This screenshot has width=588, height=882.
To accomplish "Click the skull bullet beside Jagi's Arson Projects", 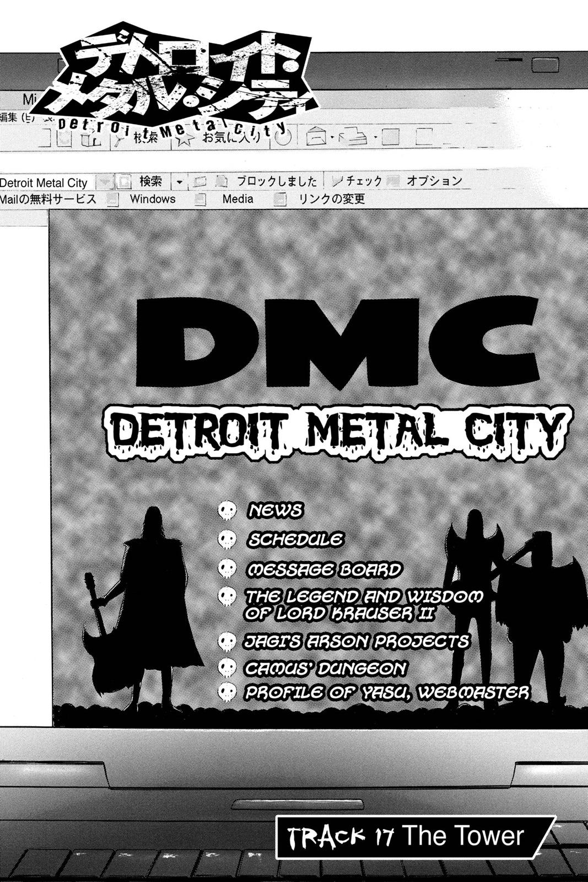I will [227, 642].
